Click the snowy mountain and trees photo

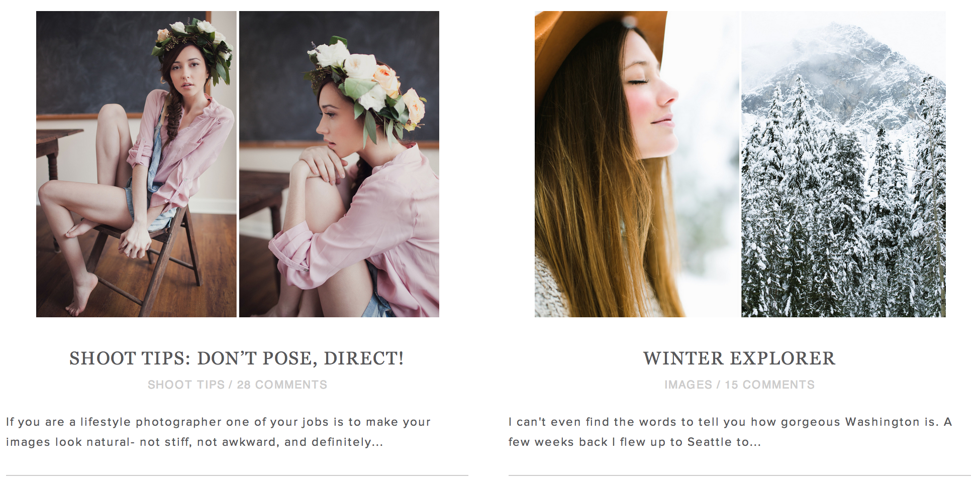844,164
